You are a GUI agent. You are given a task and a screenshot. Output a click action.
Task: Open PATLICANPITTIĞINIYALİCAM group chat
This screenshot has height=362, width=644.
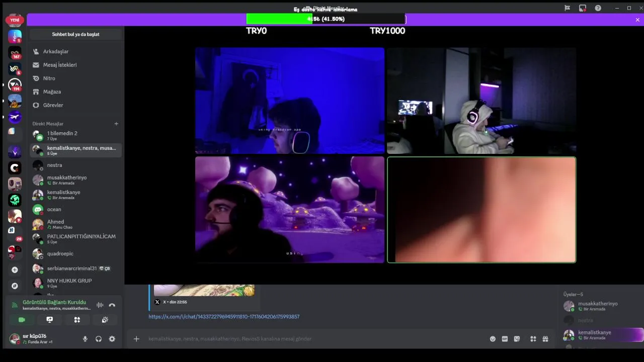(x=75, y=239)
